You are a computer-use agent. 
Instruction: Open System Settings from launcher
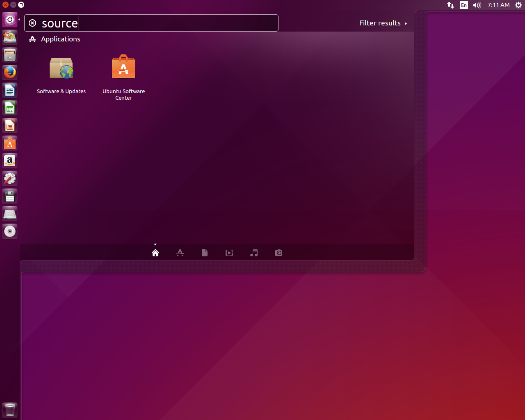pos(10,178)
